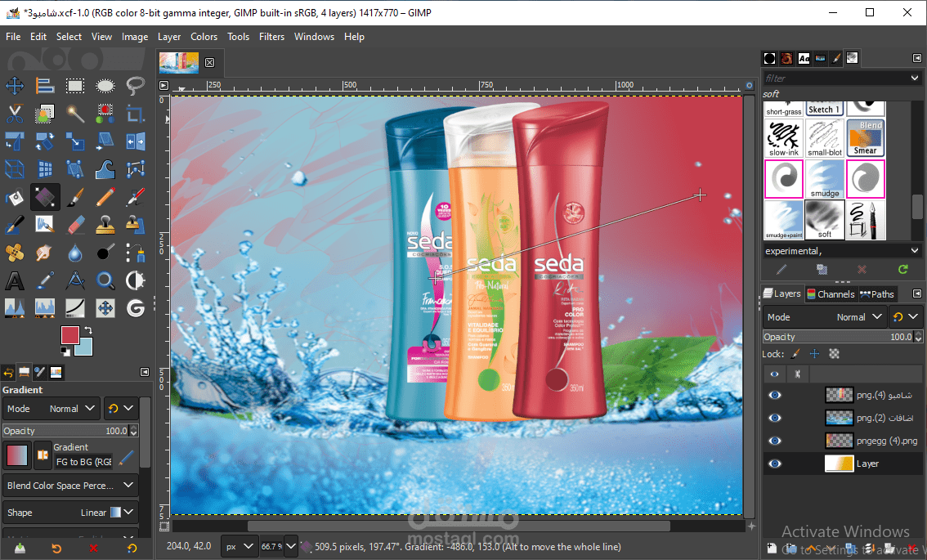Click the red foreground color swatch
This screenshot has height=560, width=927.
69,336
